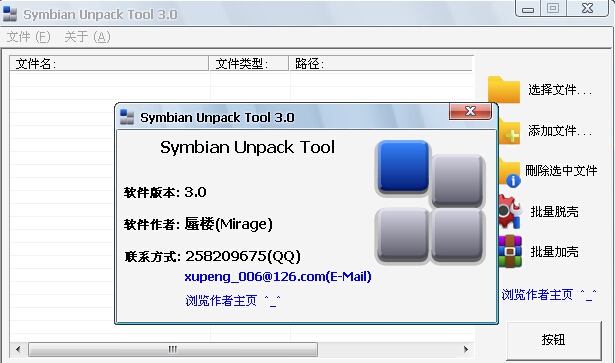Click the Symbian Unpack Tool heading in dialog
The image size is (615, 363).
(247, 147)
